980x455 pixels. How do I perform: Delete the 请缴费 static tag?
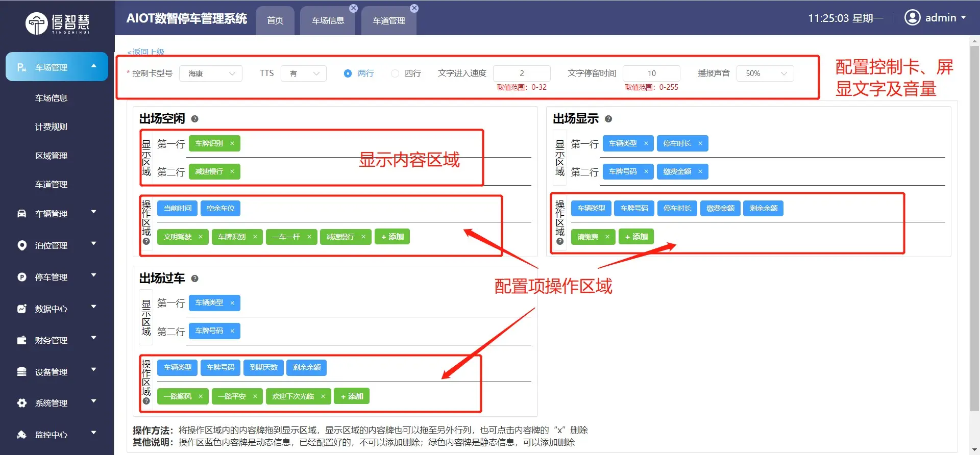[607, 237]
